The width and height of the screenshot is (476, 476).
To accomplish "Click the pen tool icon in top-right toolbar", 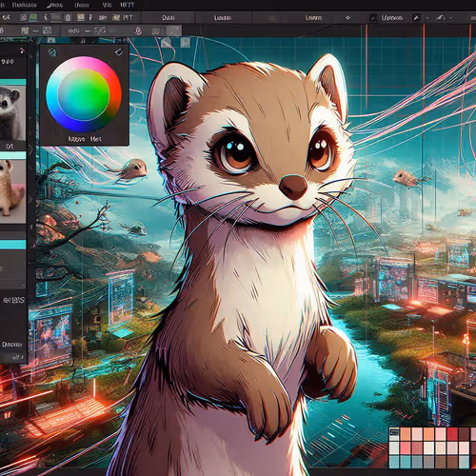I will [416, 18].
